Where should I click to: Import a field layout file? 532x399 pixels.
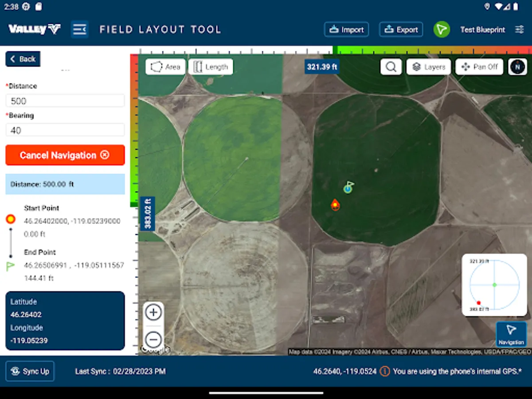pyautogui.click(x=346, y=29)
